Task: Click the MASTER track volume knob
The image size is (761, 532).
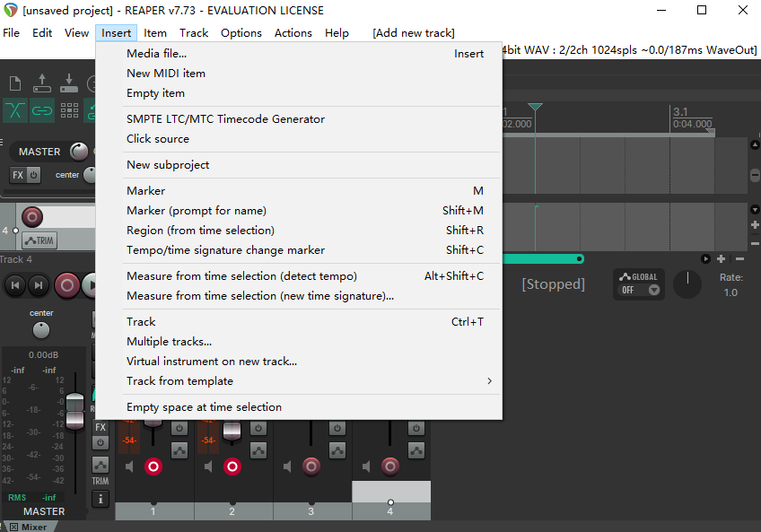Action: (79, 152)
